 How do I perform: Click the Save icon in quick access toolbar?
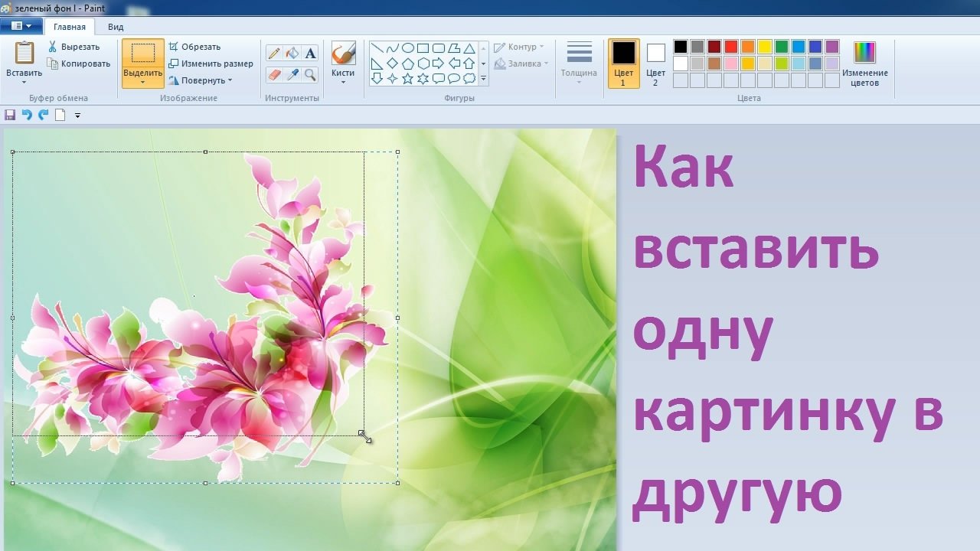point(10,115)
